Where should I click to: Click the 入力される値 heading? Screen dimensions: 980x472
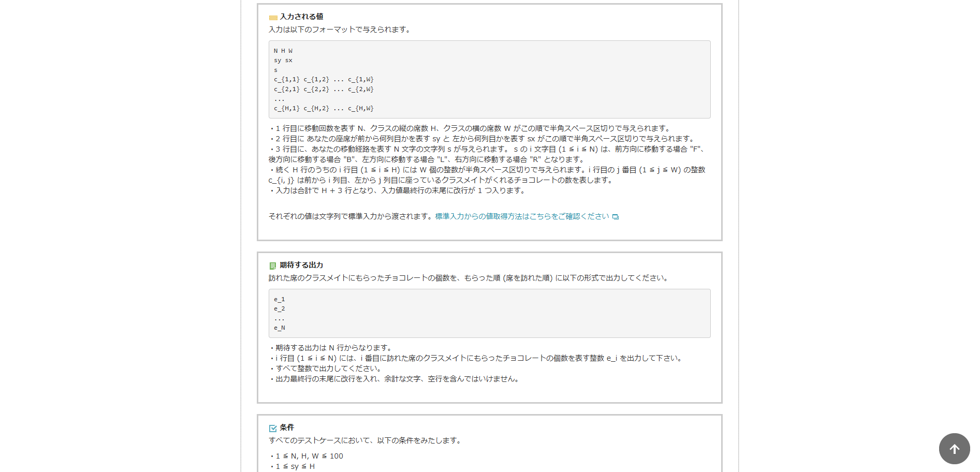click(x=301, y=17)
